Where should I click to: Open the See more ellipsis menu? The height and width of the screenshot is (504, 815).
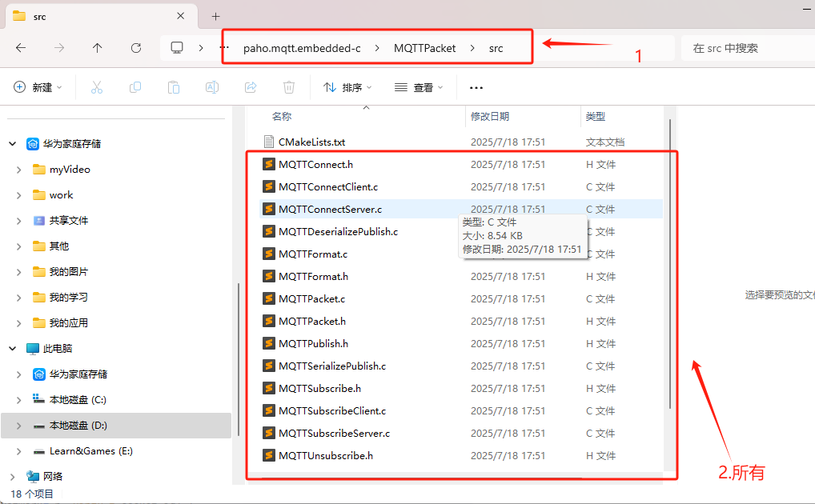pos(476,88)
